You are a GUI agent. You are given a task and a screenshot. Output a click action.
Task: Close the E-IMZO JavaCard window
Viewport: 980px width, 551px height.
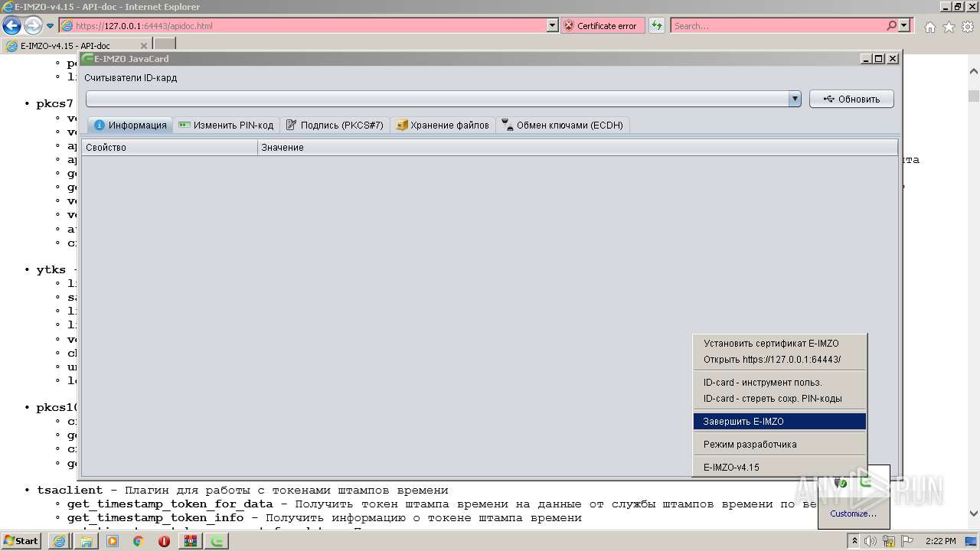pos(892,58)
